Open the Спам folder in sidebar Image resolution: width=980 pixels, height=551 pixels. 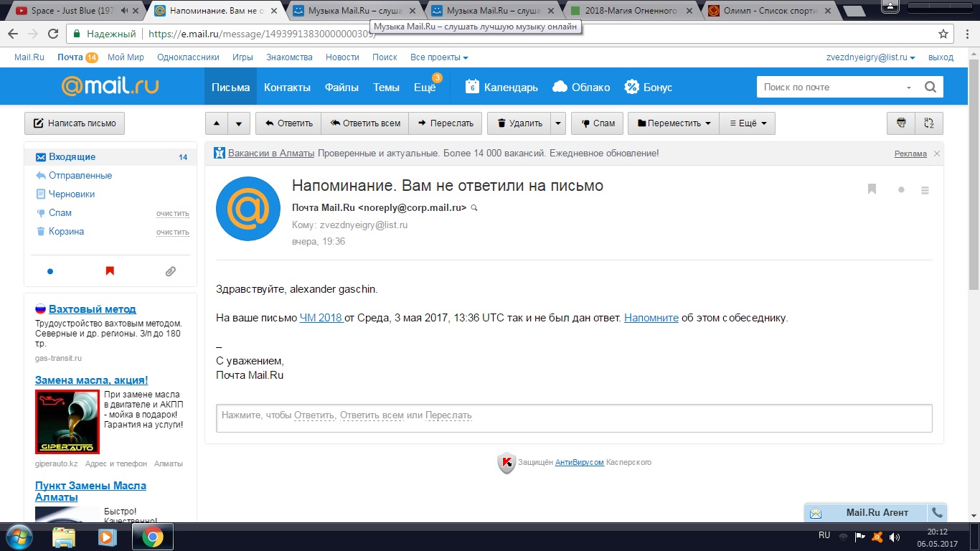point(60,212)
